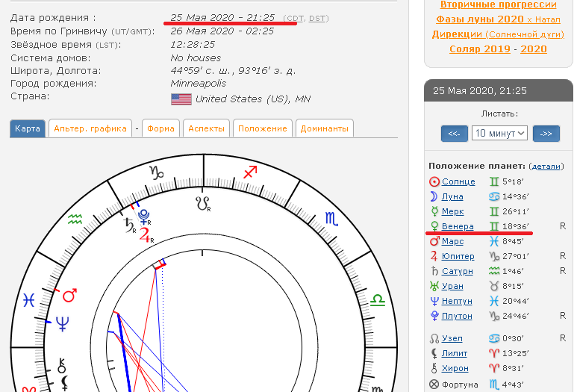Click the Aquarius sign icon in Saturn row
577x392 pixels.
tap(494, 271)
